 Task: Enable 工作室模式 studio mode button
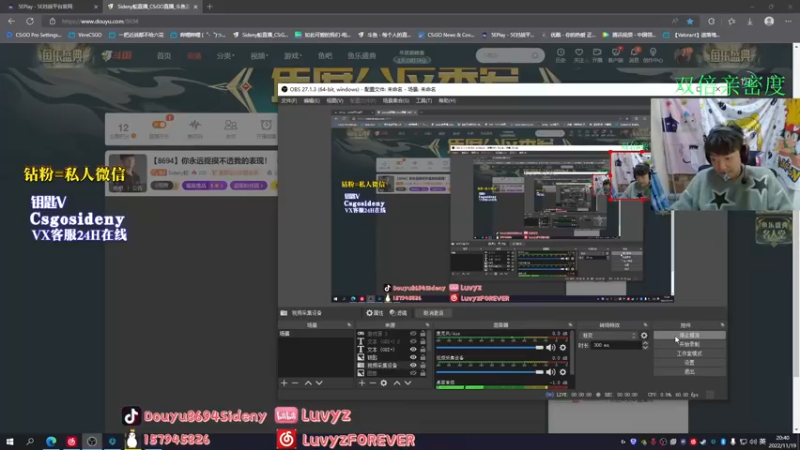(x=689, y=354)
